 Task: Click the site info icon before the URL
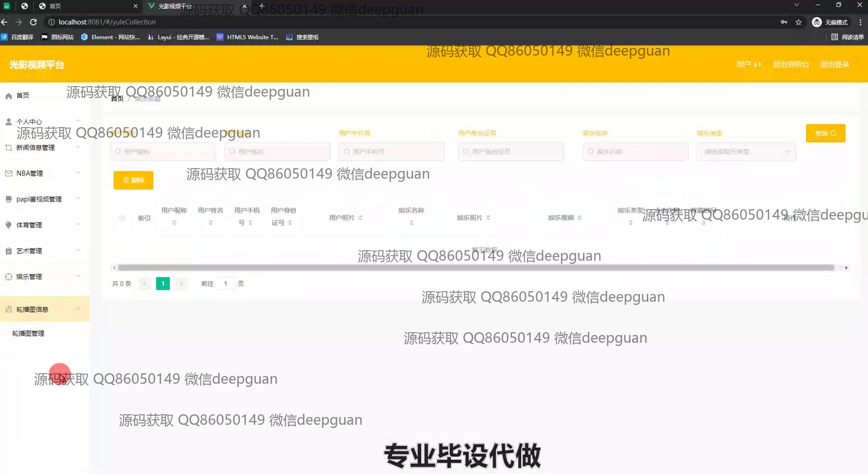(52, 22)
